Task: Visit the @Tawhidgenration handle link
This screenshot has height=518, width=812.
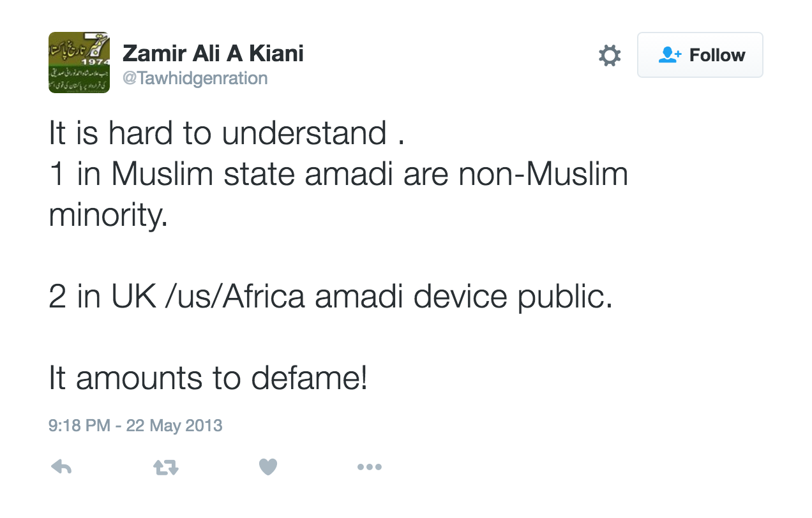Action: pyautogui.click(x=195, y=78)
